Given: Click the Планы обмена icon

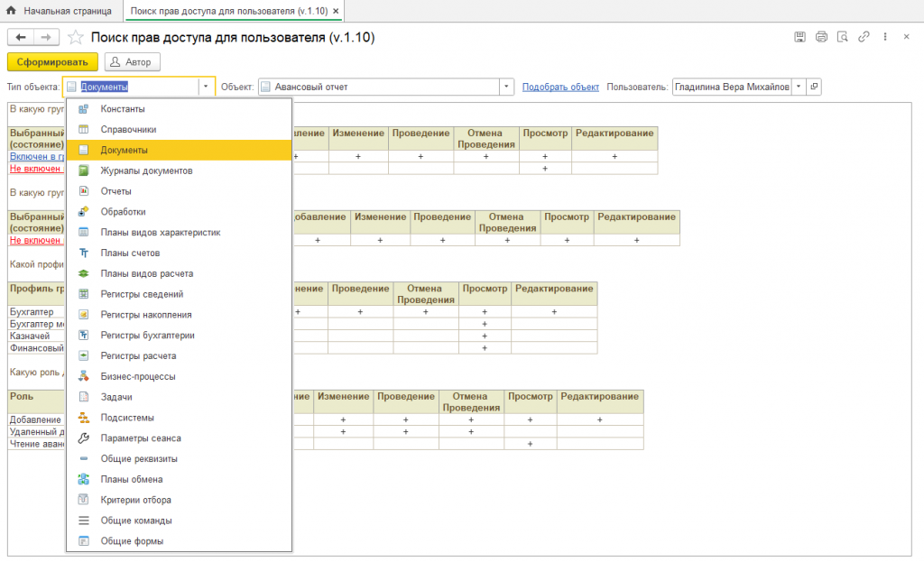Looking at the screenshot, I should [84, 480].
